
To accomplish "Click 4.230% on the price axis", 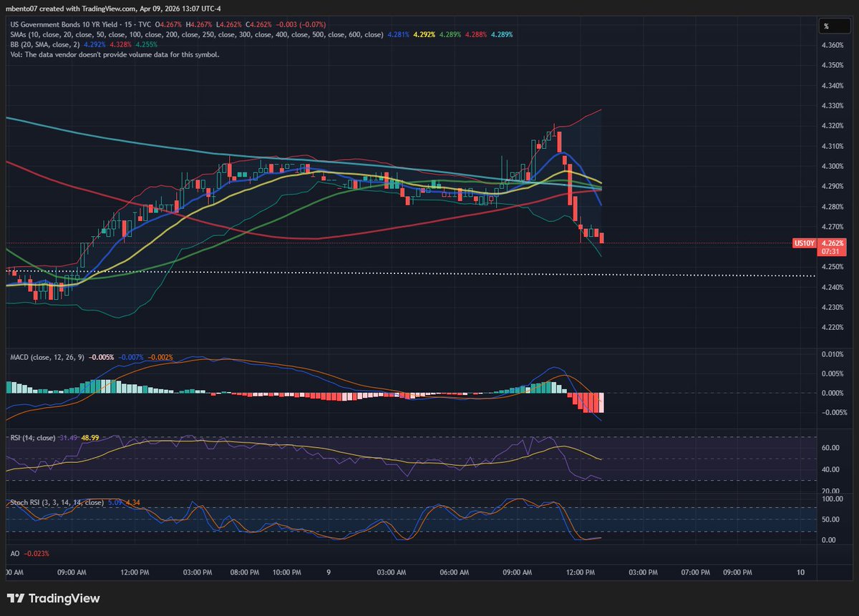I will click(x=833, y=308).
